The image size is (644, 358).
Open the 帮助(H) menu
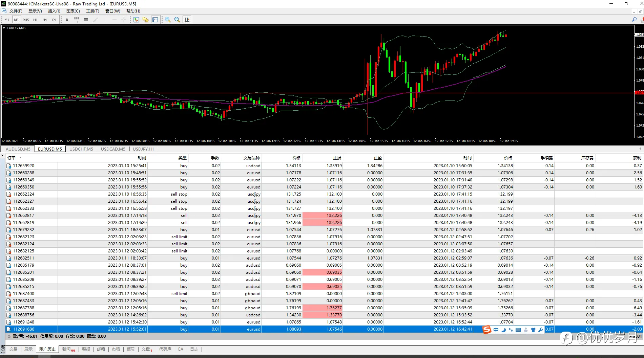pyautogui.click(x=133, y=11)
